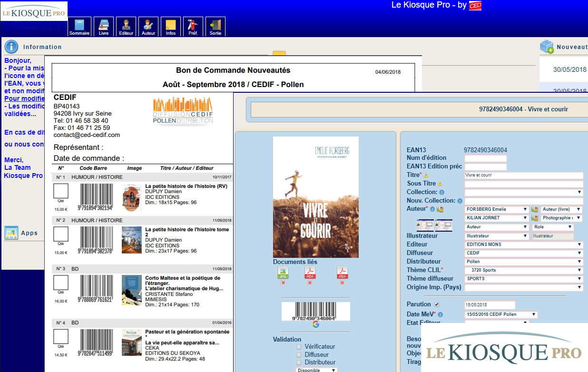Open the KILIAN JORNET author dropdown

point(497,218)
